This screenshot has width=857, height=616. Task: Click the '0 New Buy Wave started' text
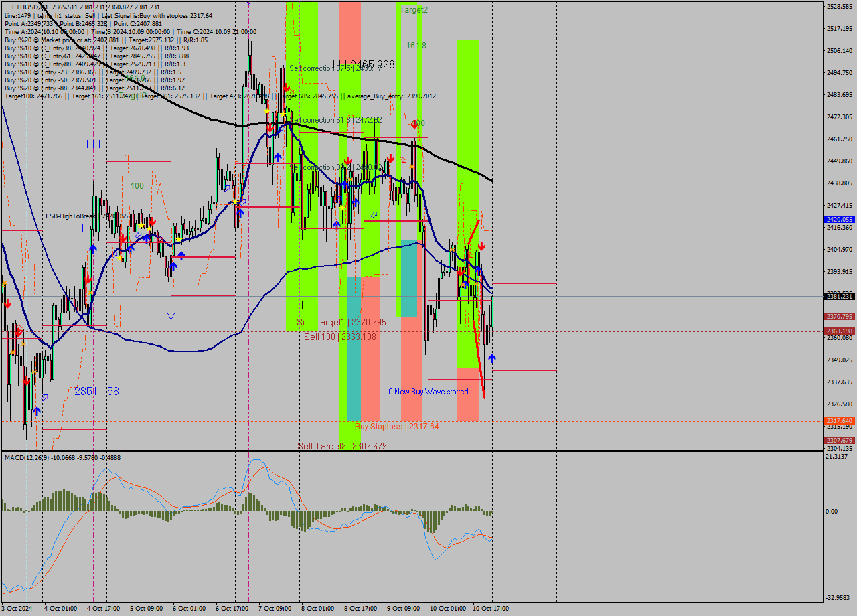(428, 392)
